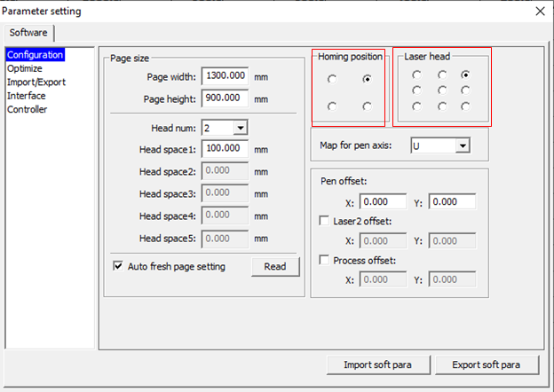Open the Interface settings category
554x392 pixels.
26,96
